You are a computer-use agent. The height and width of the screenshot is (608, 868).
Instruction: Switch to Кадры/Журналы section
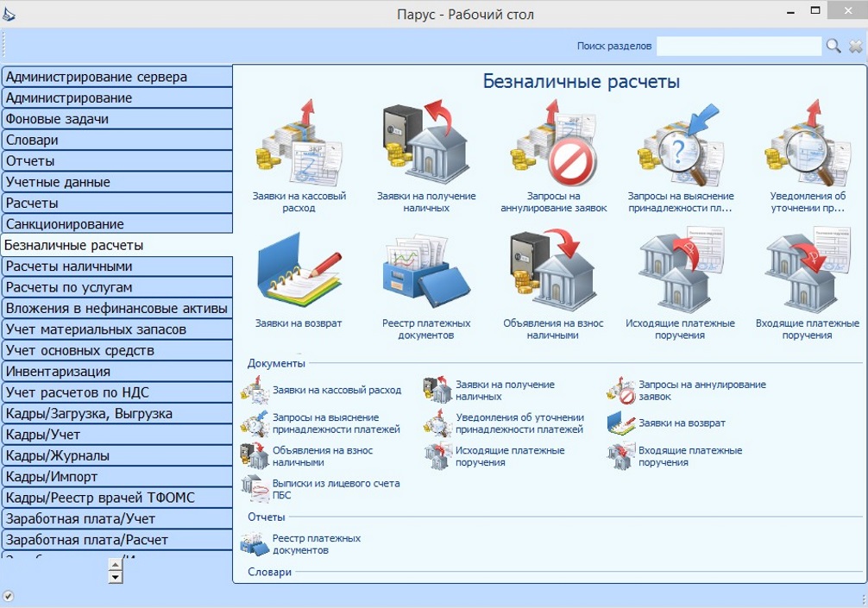(x=116, y=455)
